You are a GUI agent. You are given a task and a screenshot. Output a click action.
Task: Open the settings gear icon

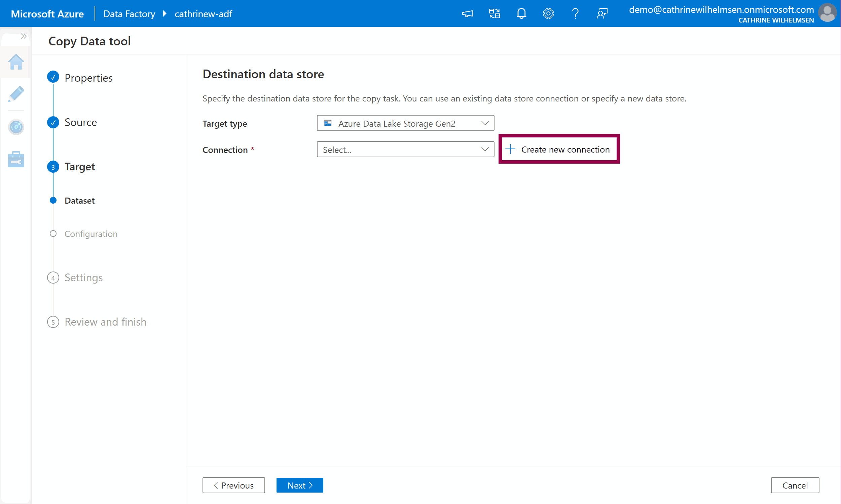(548, 13)
